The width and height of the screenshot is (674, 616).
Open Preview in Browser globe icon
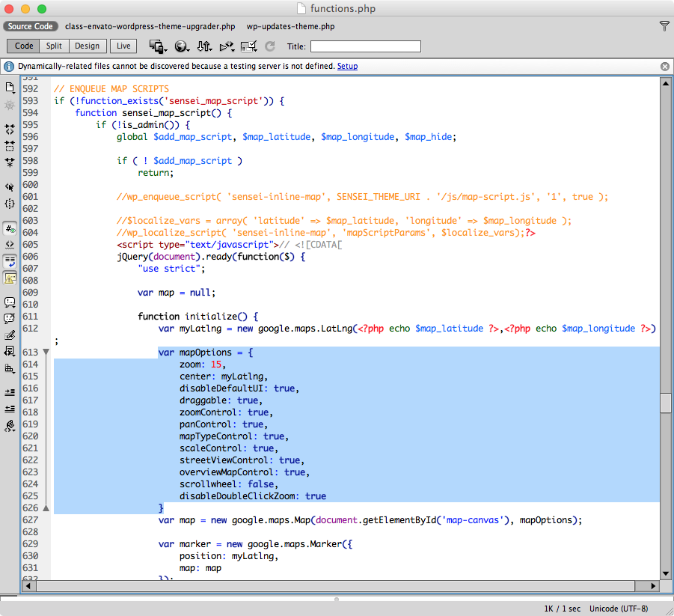click(x=182, y=46)
